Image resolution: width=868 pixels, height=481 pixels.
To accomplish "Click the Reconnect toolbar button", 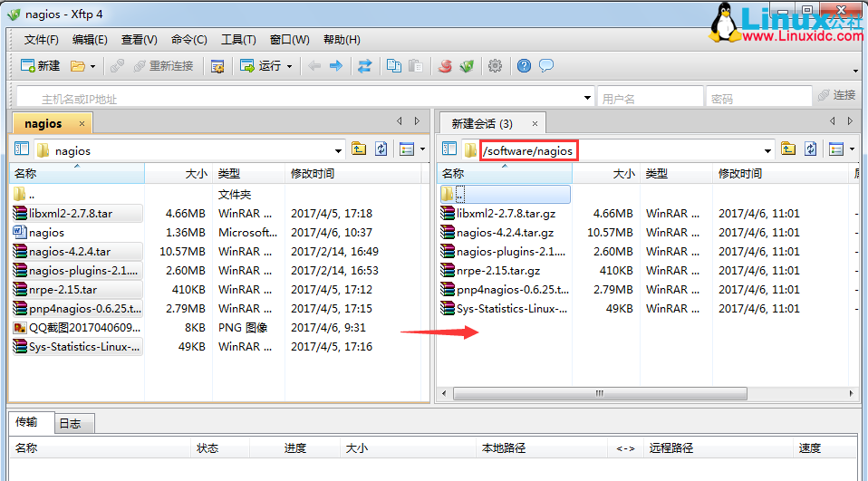I will (163, 66).
